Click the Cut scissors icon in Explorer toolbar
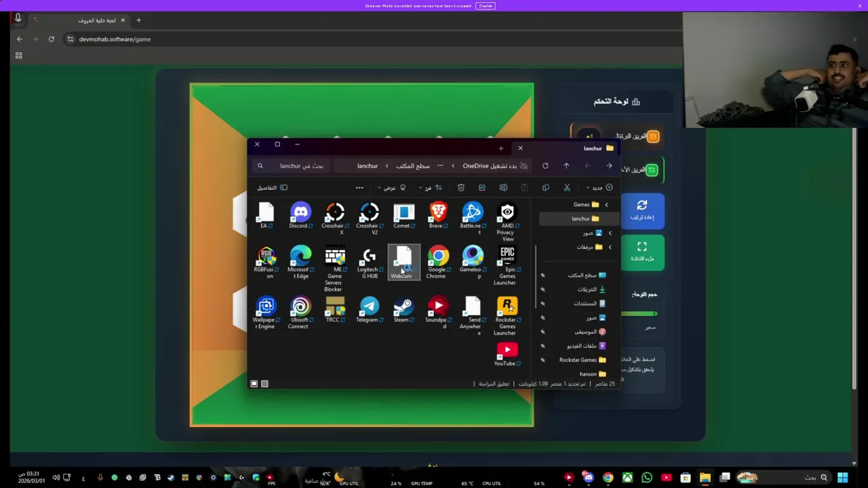868x488 pixels. [x=567, y=188]
